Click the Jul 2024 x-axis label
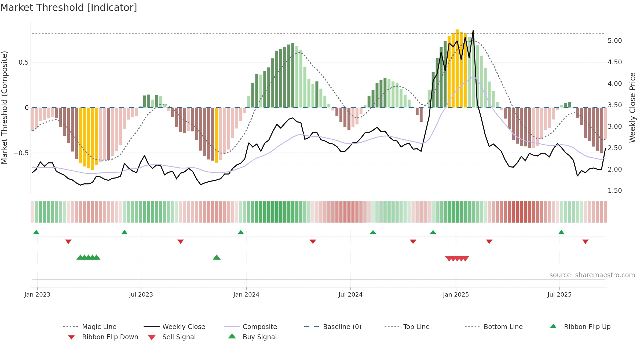 [x=350, y=294]
